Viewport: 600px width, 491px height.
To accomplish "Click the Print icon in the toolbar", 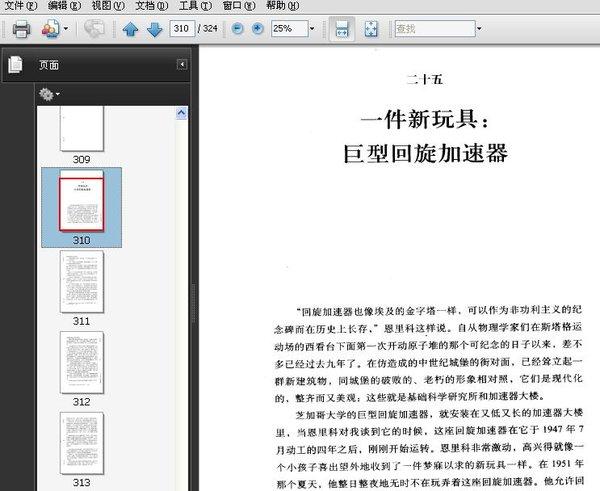I will [21, 29].
